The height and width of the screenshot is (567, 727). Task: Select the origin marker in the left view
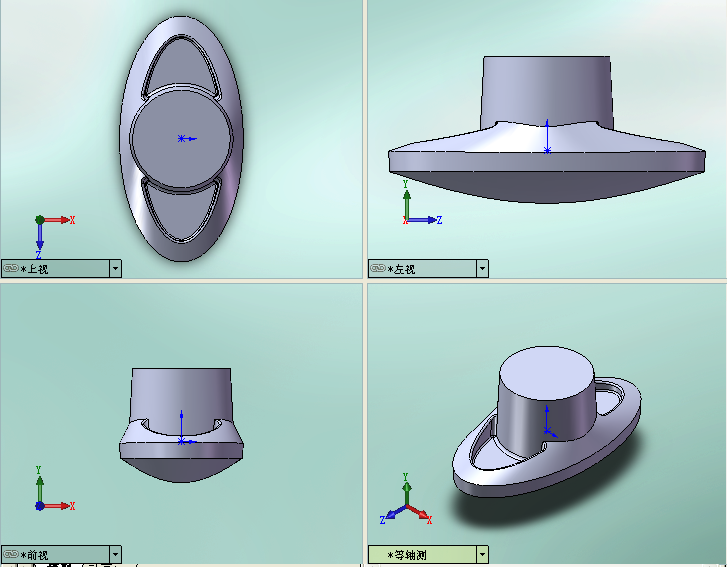coord(547,150)
